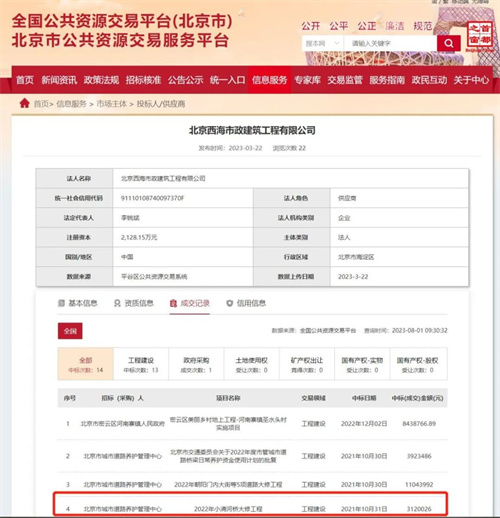The height and width of the screenshot is (518, 500).
Task: Click the keyword search input field
Action: [x=390, y=43]
